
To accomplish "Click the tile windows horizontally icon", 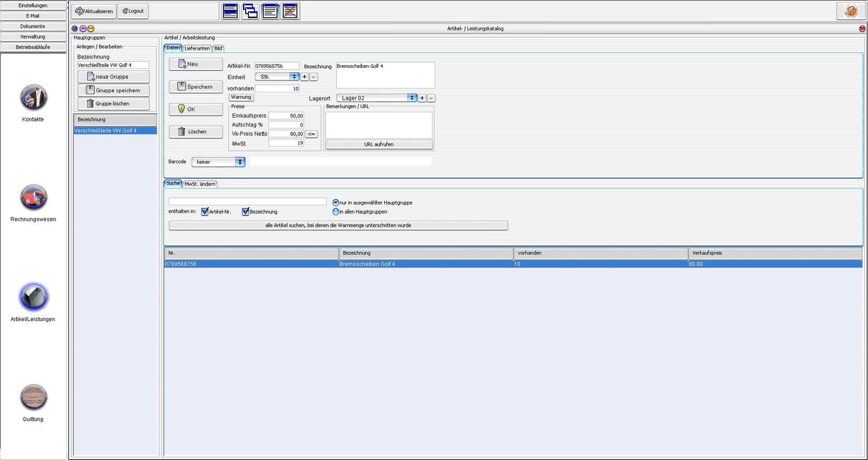I will 231,11.
